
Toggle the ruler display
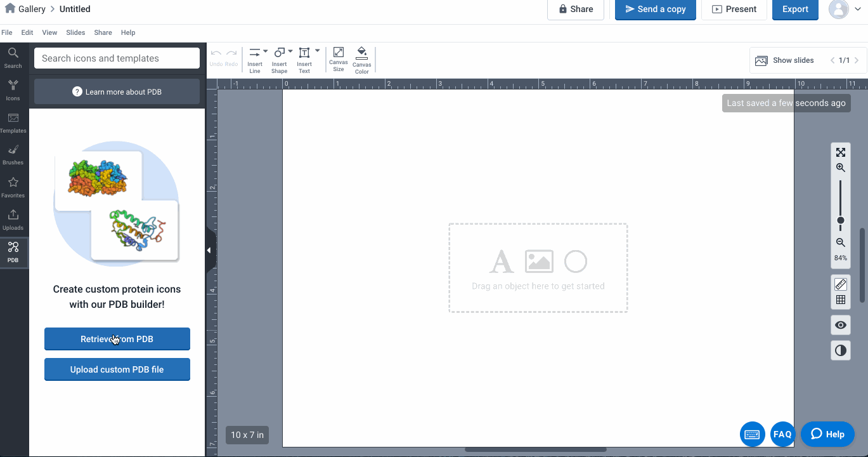841,284
